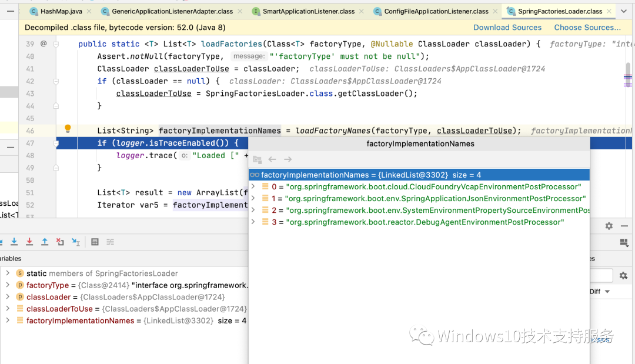Collapse method fold marker at line 39
635x364 pixels.
pos(56,44)
